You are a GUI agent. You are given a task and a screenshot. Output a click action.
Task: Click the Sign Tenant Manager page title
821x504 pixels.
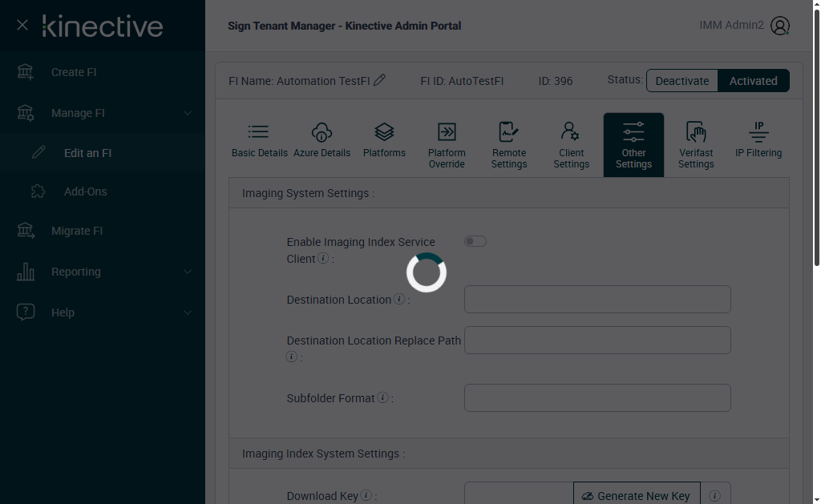click(x=345, y=26)
